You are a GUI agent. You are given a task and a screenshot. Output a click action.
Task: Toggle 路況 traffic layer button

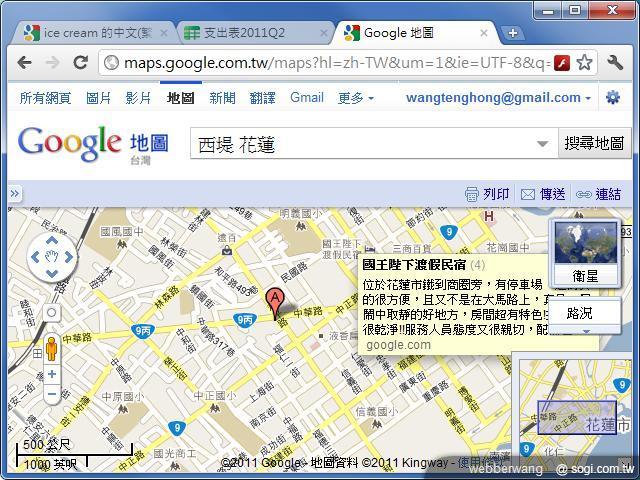(x=584, y=313)
